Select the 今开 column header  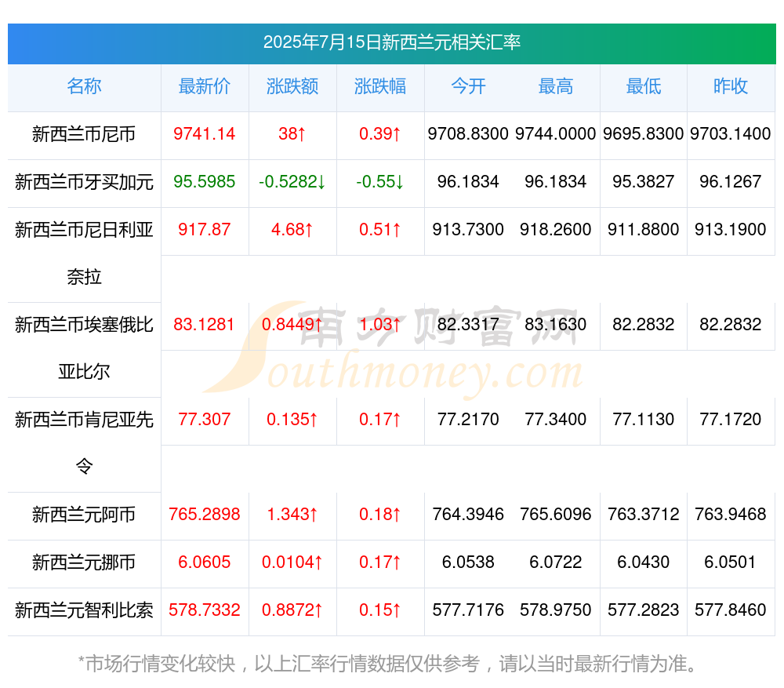click(x=468, y=86)
